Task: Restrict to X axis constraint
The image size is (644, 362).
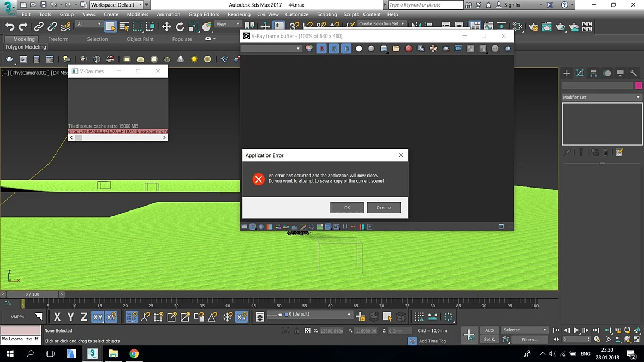Action: 57,317
